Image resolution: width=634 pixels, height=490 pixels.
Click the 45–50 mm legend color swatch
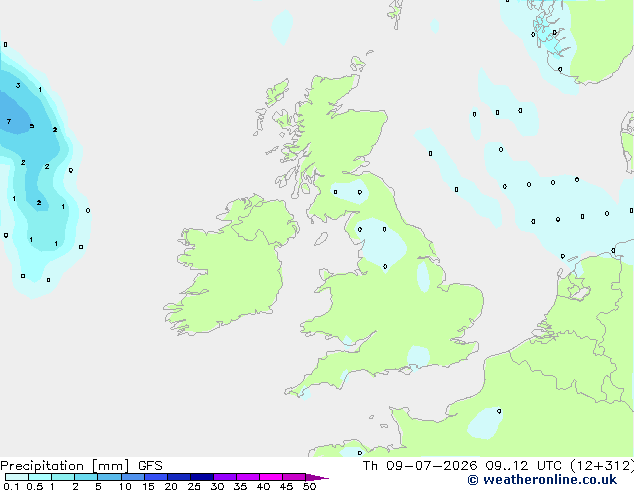(294, 477)
